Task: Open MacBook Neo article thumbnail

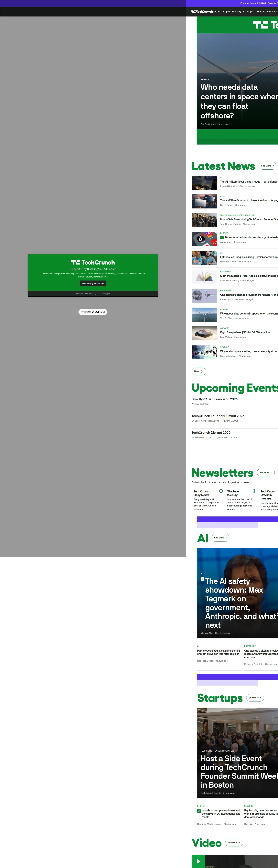Action: point(204,277)
